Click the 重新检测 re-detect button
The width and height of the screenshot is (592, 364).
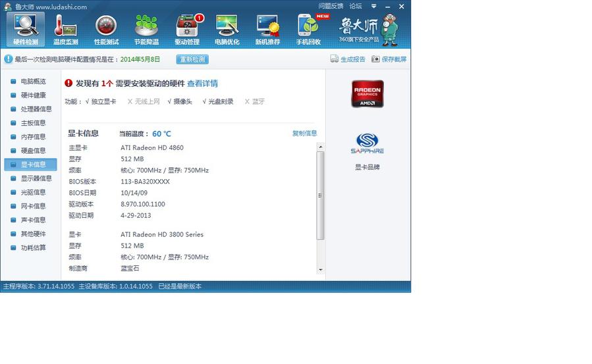pos(192,59)
